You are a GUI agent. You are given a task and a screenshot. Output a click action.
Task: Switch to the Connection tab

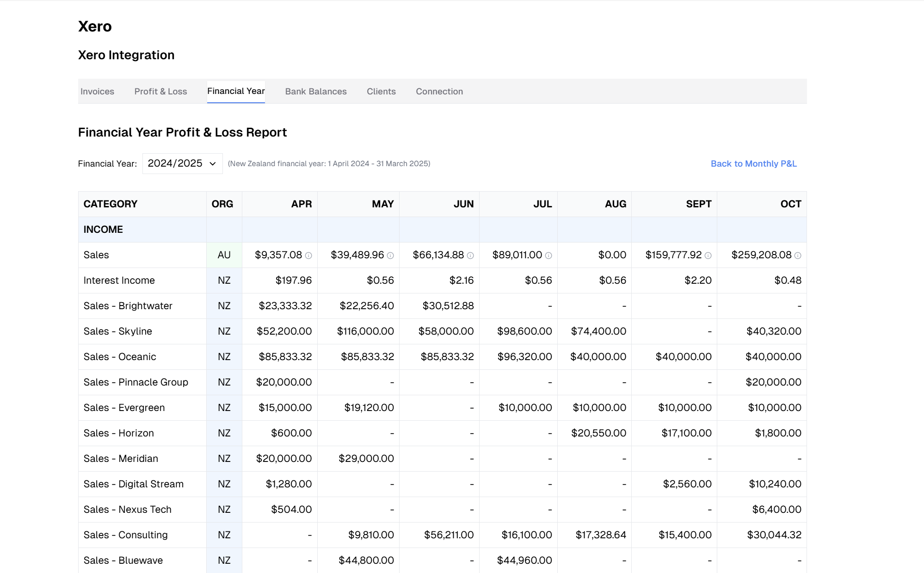[x=439, y=92]
